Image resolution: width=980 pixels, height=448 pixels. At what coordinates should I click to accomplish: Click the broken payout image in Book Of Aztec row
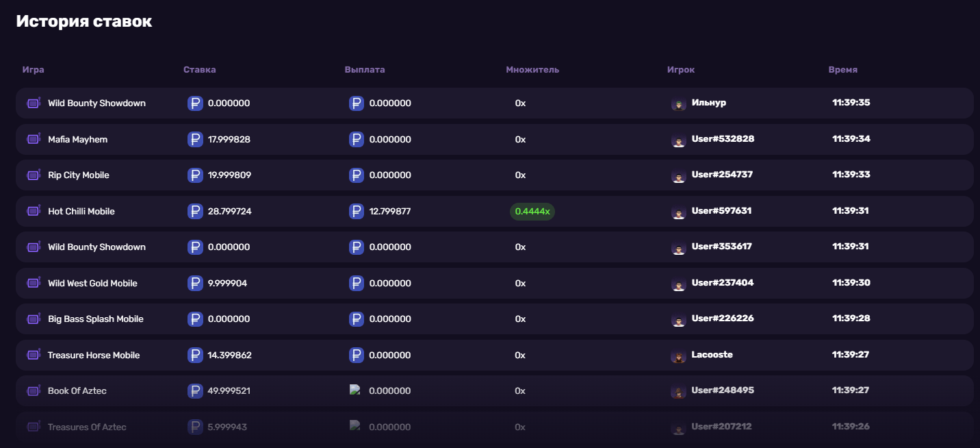354,390
